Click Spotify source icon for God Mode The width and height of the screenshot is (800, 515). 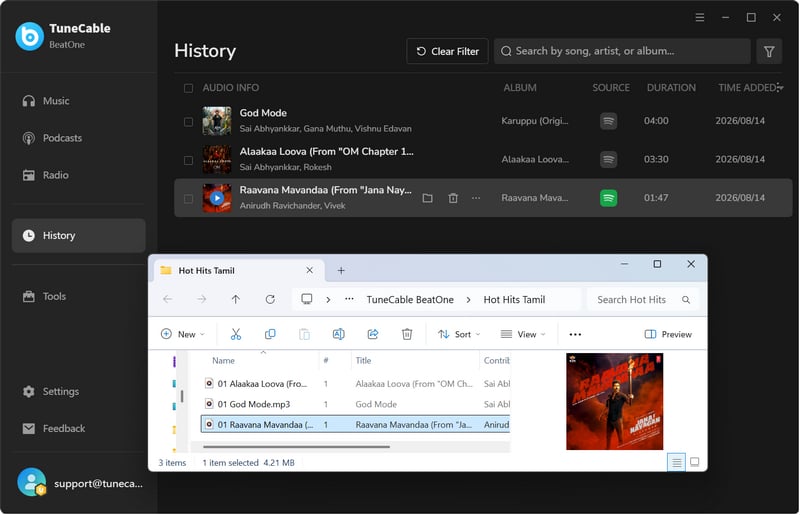coord(608,121)
